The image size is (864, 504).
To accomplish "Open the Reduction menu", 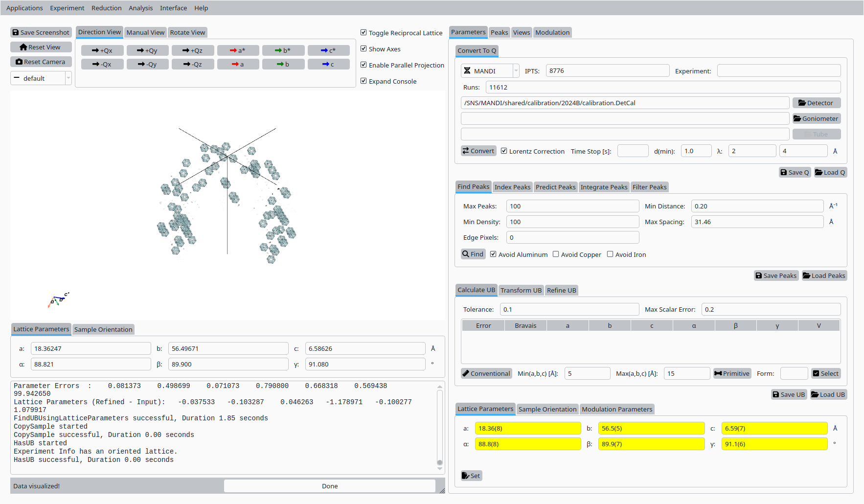I will pos(106,8).
